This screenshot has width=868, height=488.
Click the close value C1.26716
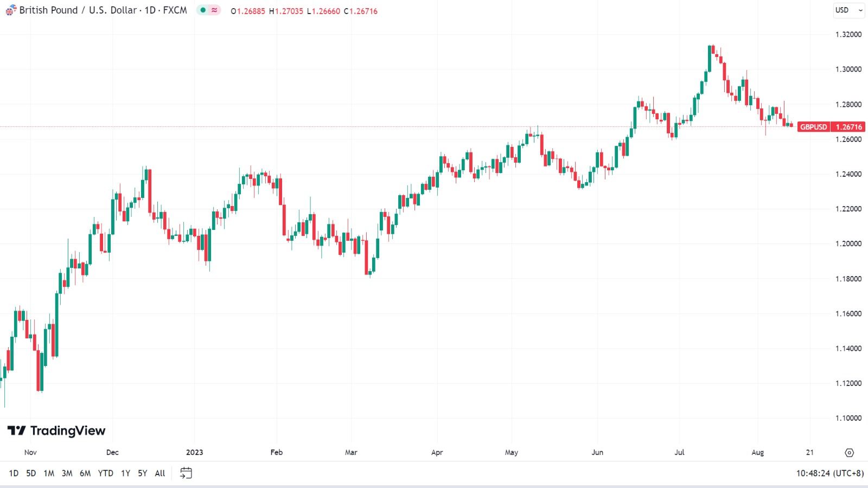pyautogui.click(x=361, y=11)
